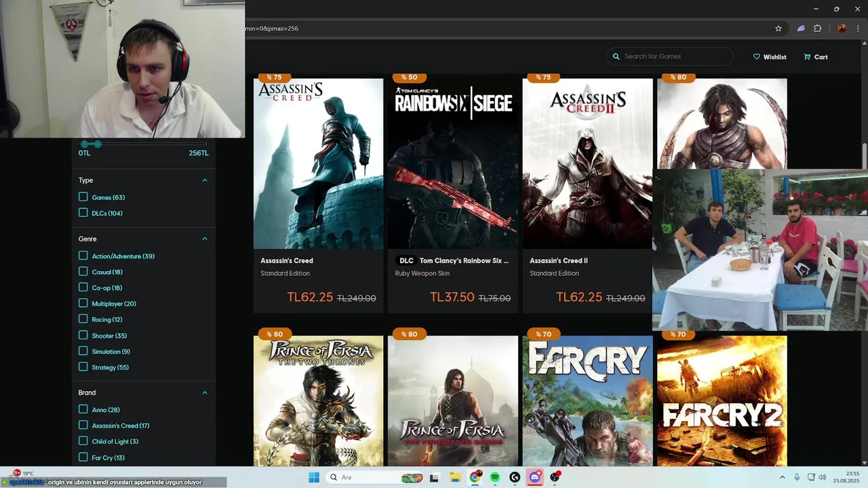Open the Assassin's Creed cover art
Viewport: 868px width, 488px height.
pos(318,163)
